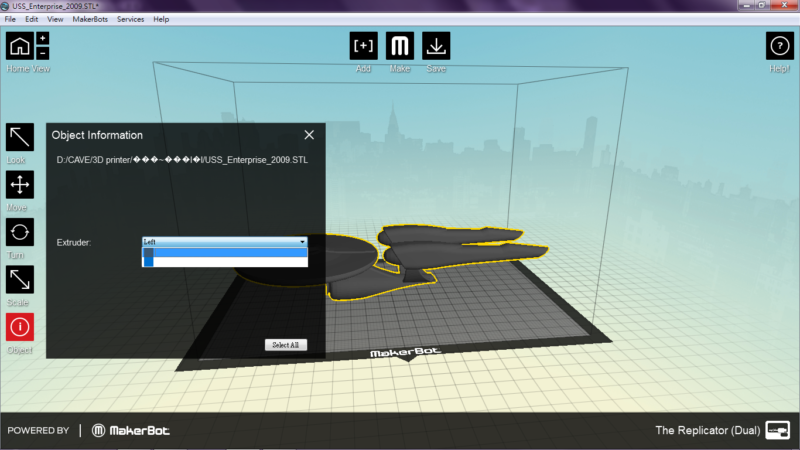
Task: Select the Scale tool
Action: coord(20,280)
